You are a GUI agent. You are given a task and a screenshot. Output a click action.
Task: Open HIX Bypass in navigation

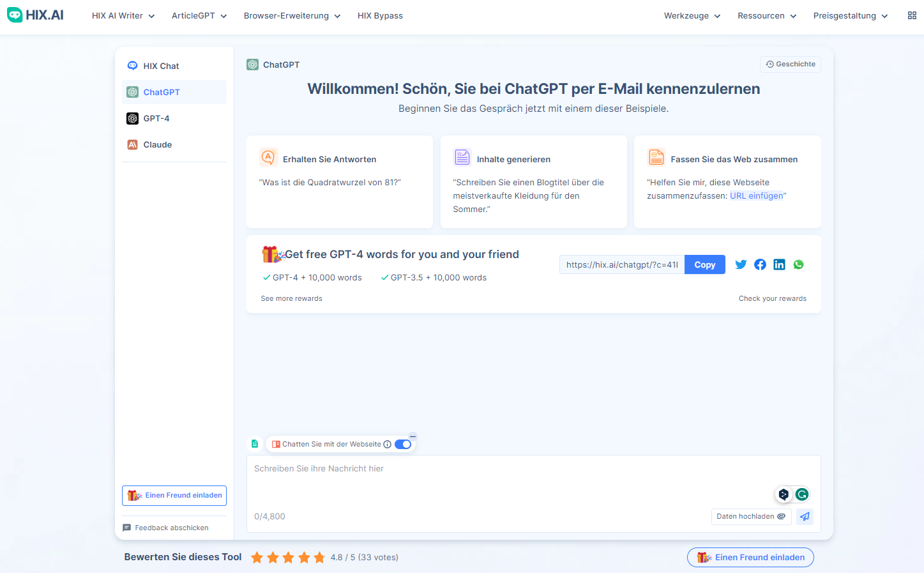point(380,15)
